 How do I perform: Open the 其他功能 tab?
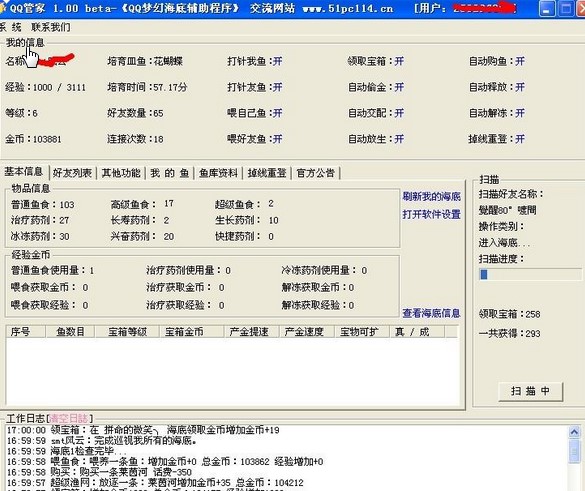[x=121, y=173]
